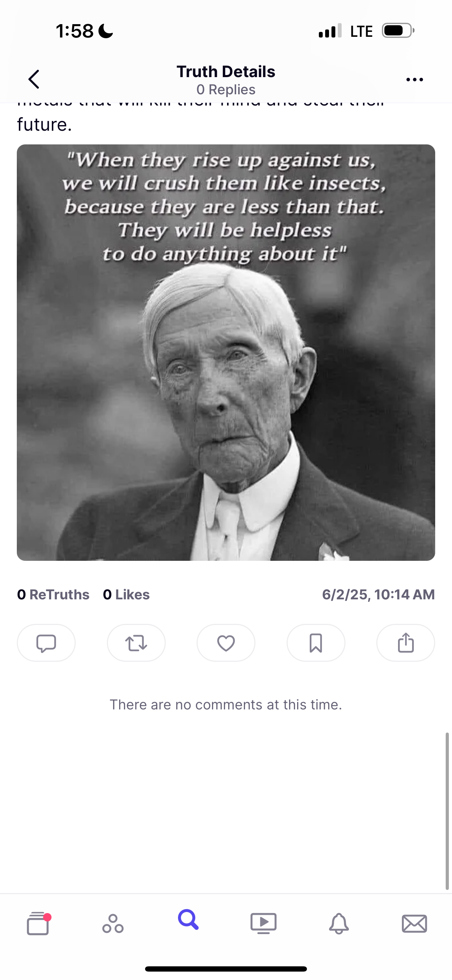Viewport: 452px width, 980px height.
Task: Bookmark this Truth
Action: 316,643
